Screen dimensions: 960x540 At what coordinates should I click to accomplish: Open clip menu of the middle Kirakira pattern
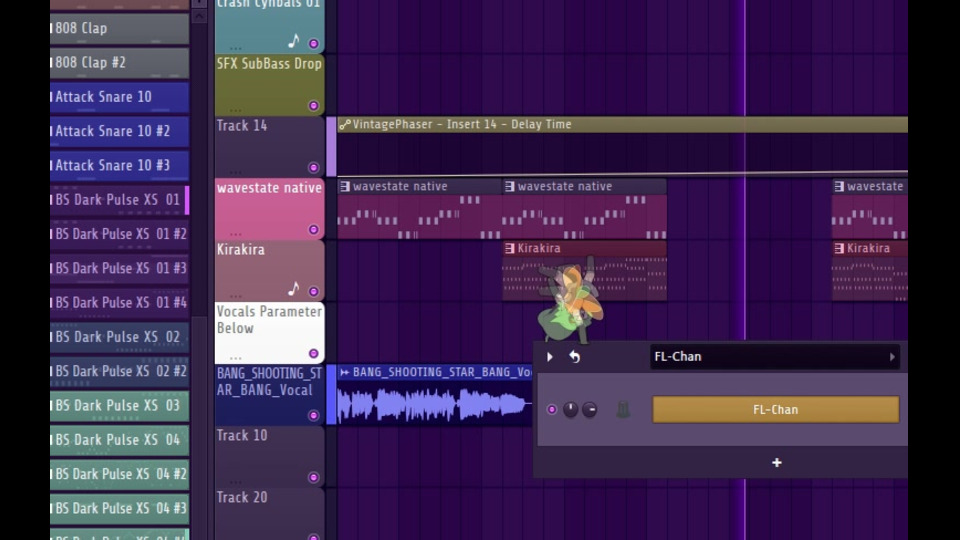click(x=509, y=248)
